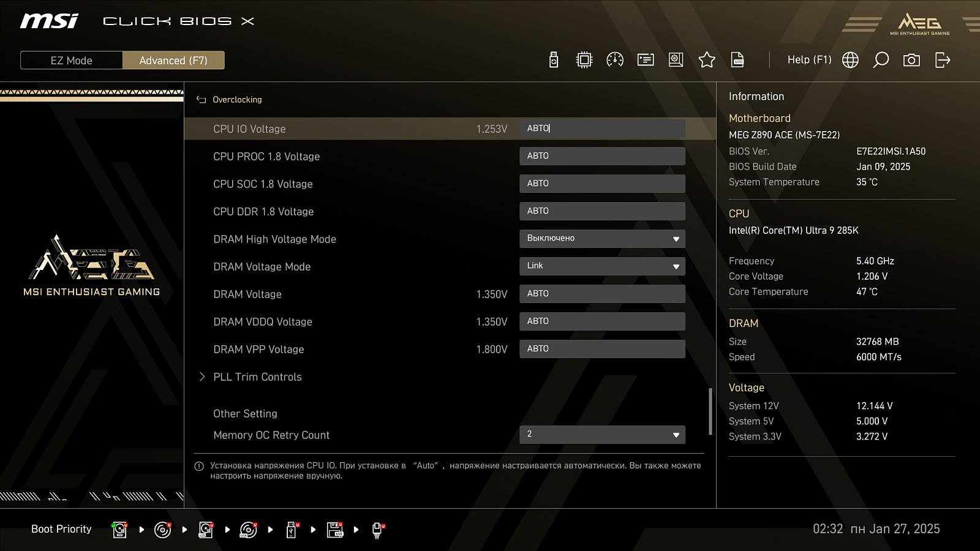Click the System 12V reading 12.144 V
Image resolution: width=980 pixels, height=551 pixels.
(874, 406)
